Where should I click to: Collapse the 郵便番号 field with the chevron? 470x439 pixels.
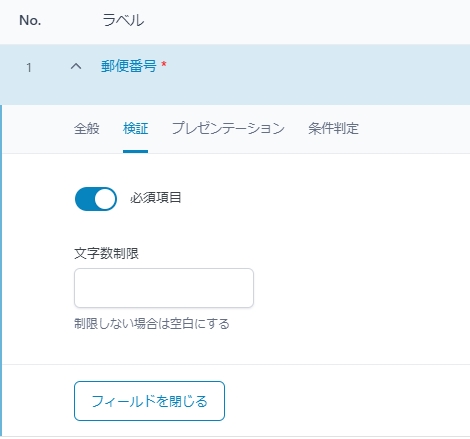click(x=76, y=66)
